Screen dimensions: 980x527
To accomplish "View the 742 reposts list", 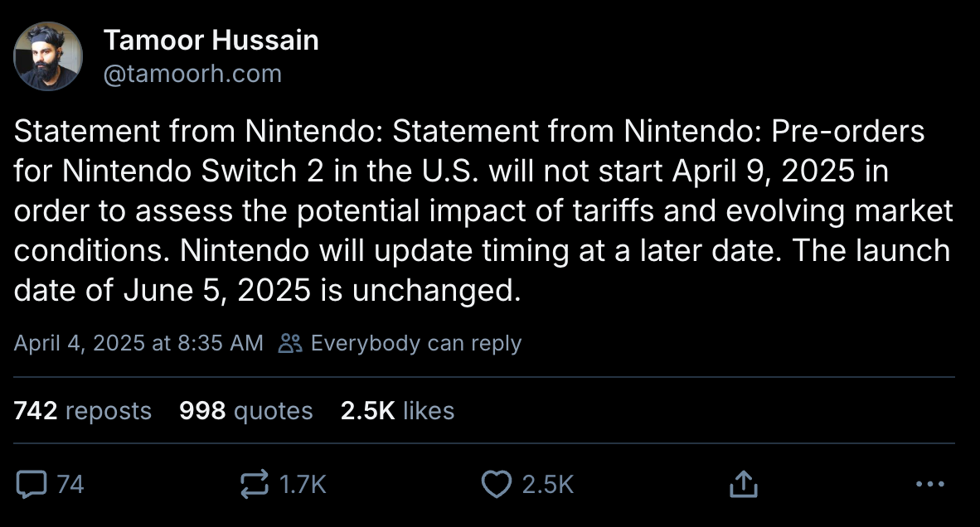I will tap(83, 411).
